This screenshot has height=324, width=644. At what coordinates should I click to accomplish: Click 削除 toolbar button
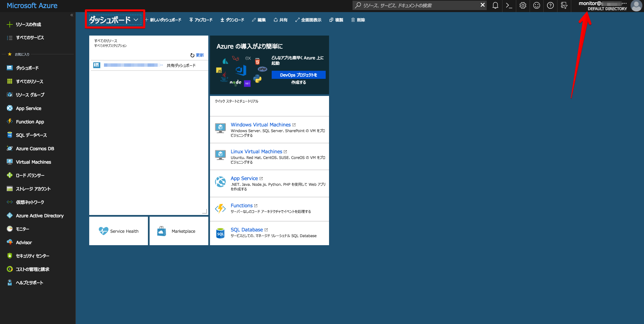358,20
